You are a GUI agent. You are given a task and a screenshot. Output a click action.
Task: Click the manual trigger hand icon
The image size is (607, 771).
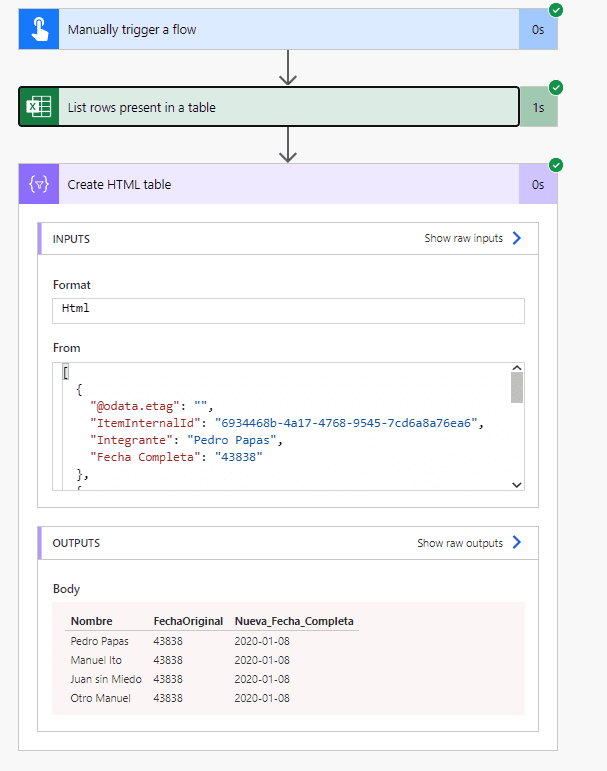click(39, 30)
